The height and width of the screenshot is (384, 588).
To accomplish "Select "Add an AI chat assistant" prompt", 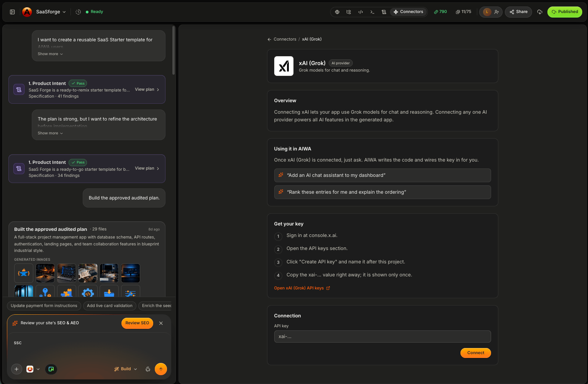I will [x=382, y=175].
